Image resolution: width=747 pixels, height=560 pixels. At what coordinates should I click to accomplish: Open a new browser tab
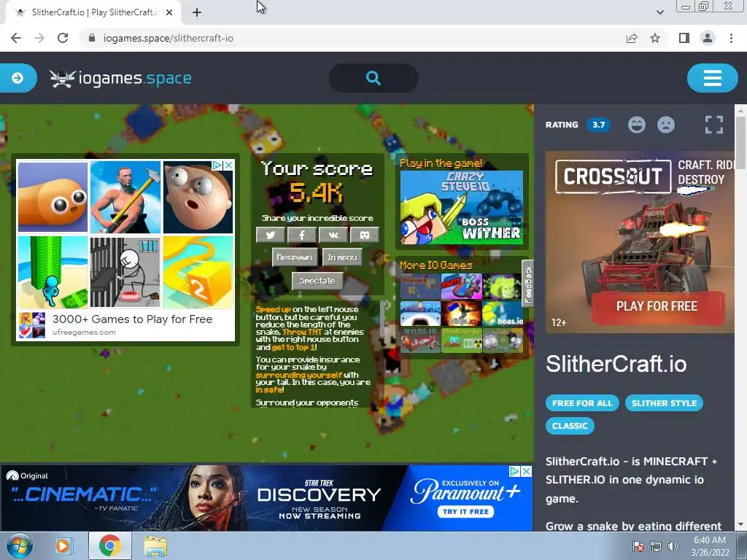tap(197, 12)
